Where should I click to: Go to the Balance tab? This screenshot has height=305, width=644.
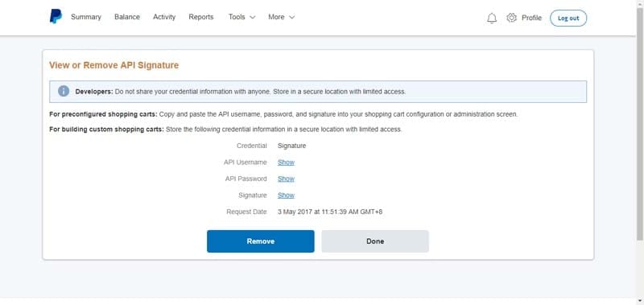[127, 17]
